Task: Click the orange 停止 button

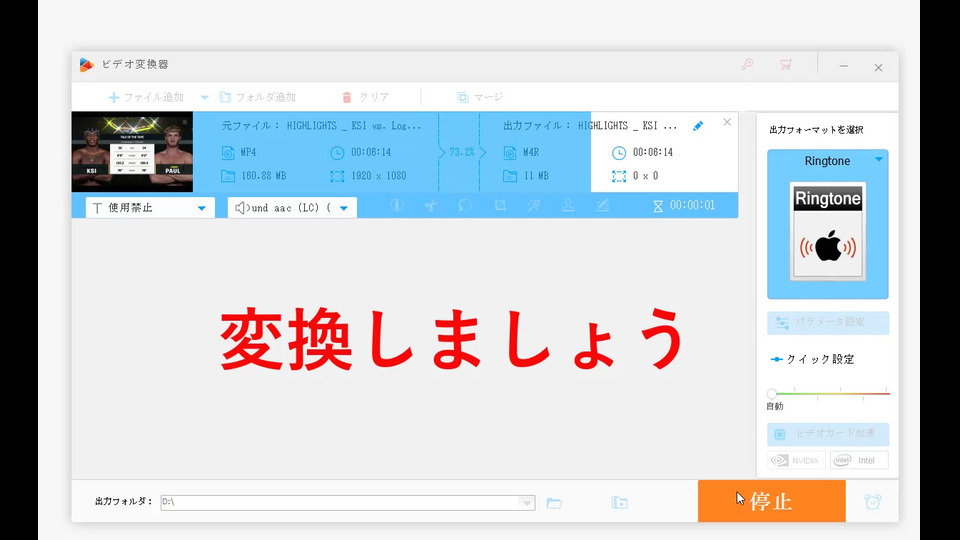Action: click(771, 501)
